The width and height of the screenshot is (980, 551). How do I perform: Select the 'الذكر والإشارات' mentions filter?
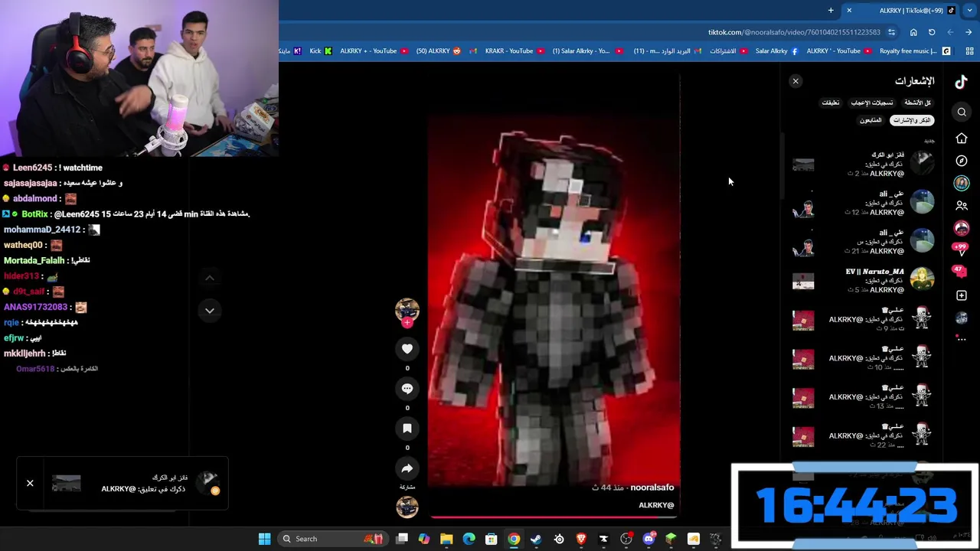coord(912,120)
